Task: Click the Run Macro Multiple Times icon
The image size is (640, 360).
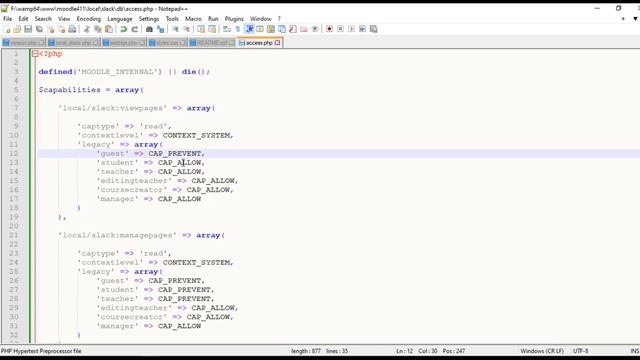Action: (x=362, y=29)
